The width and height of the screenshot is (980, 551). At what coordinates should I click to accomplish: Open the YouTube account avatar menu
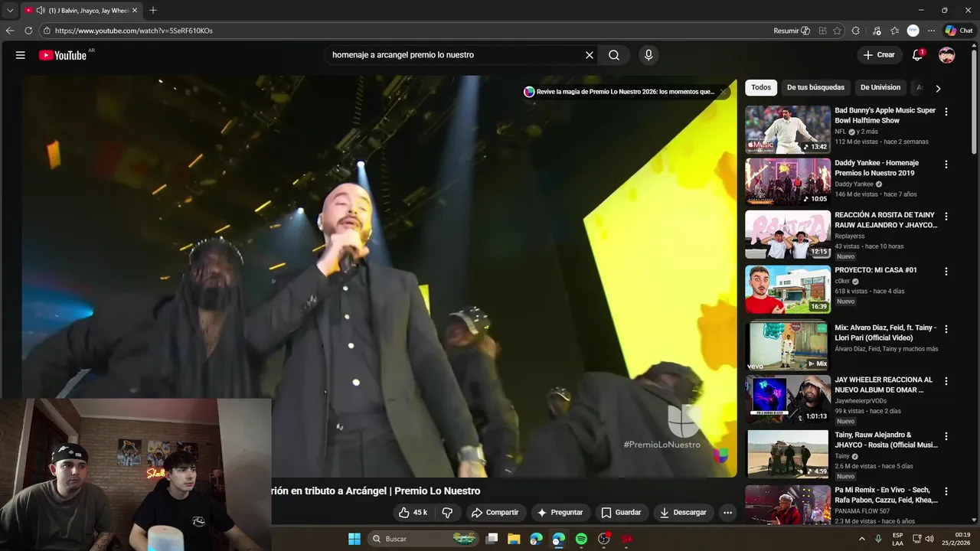[947, 55]
